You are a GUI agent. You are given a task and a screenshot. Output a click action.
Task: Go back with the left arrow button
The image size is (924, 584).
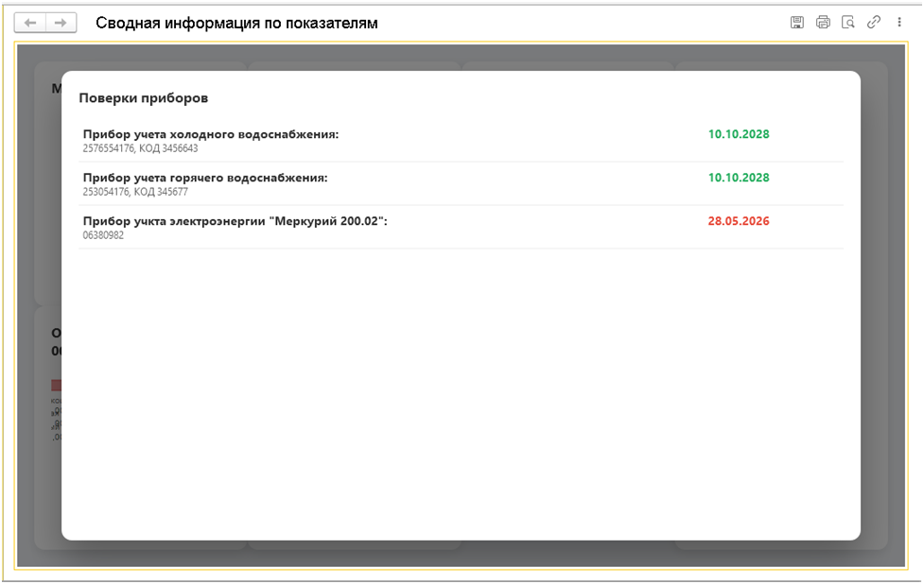click(30, 23)
